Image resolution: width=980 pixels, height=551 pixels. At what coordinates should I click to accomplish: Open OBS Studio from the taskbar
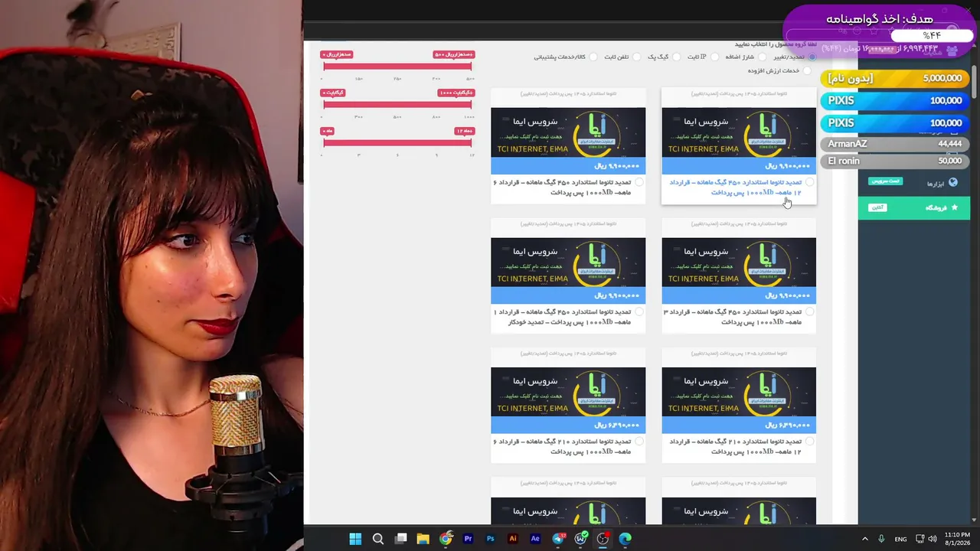click(603, 539)
